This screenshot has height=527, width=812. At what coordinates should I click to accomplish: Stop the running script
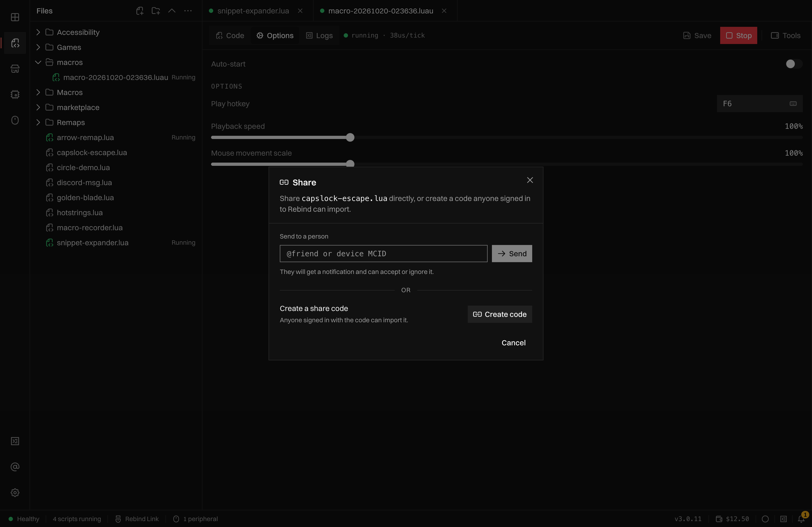pos(739,35)
